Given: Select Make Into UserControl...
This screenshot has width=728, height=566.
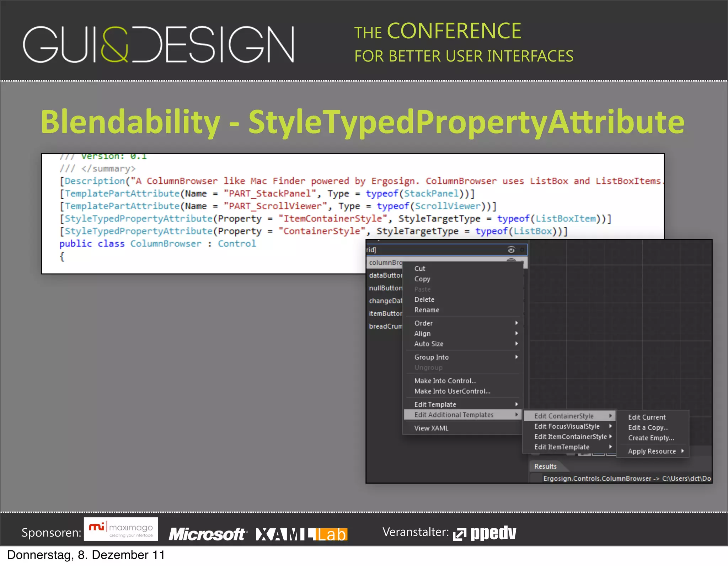Looking at the screenshot, I should click(x=463, y=391).
